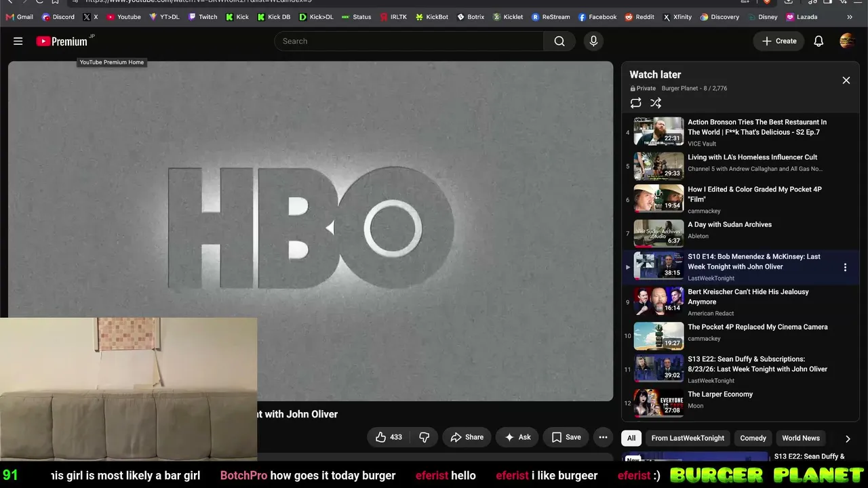The width and height of the screenshot is (868, 488).
Task: Click the magnifier search button
Action: pos(559,41)
